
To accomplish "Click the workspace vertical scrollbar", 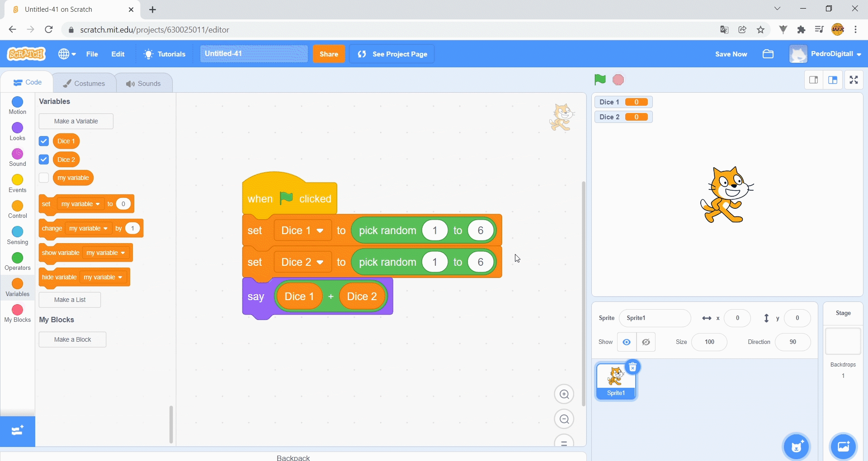I will click(583, 294).
